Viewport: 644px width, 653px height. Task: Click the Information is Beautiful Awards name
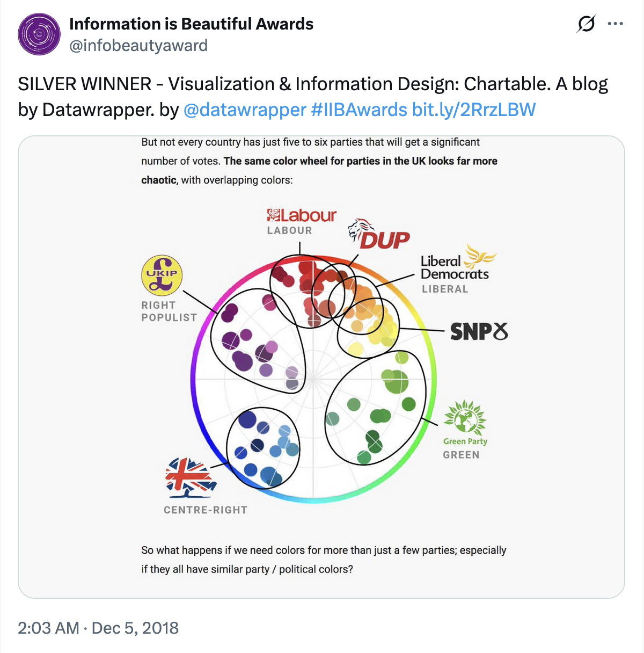coord(191,24)
